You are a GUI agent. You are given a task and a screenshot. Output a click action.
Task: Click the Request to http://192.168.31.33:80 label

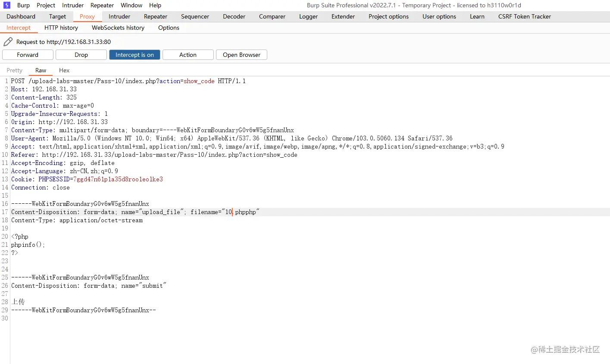tap(63, 42)
